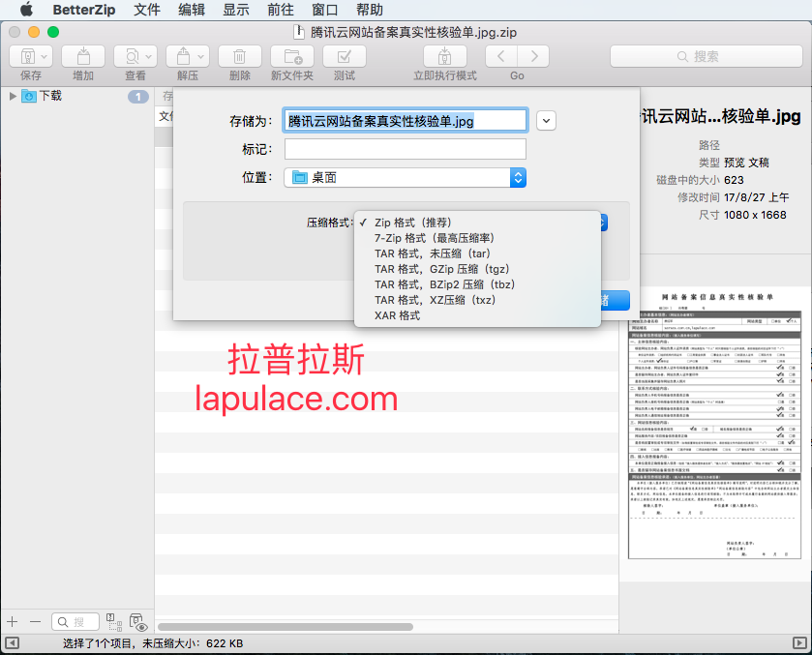Toggle 立即执行模式 direct mode button
Viewport: 812px width, 655px height.
coord(445,56)
